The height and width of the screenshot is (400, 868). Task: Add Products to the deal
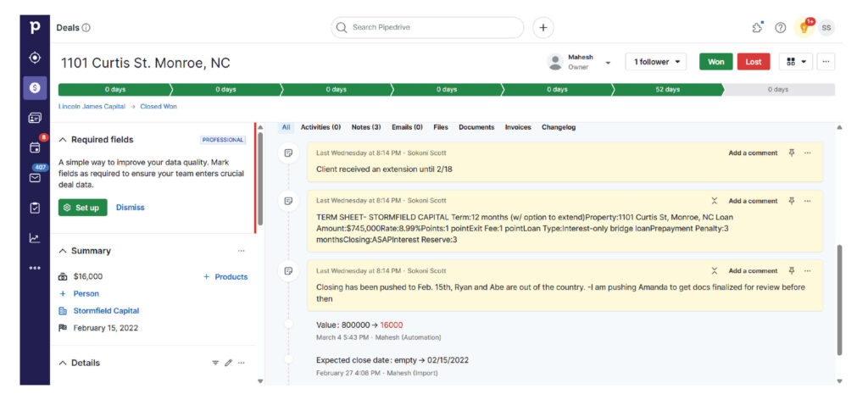pyautogui.click(x=225, y=276)
